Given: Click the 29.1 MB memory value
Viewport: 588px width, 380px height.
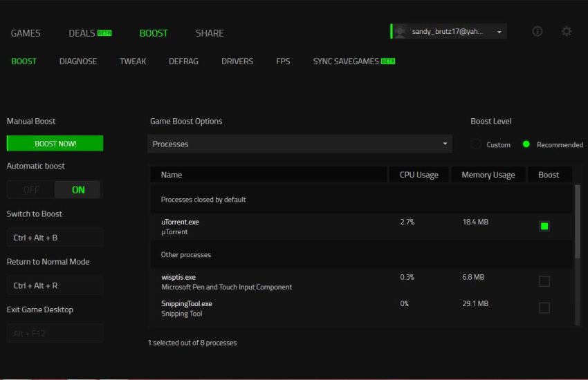Looking at the screenshot, I should point(475,303).
